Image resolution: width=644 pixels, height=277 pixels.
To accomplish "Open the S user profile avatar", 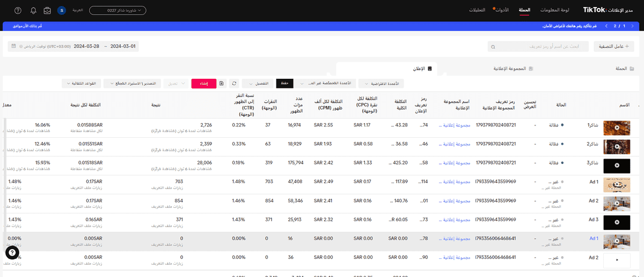I will point(61,11).
